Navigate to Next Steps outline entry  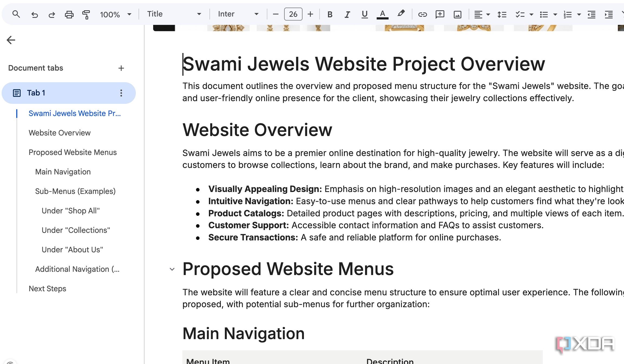47,289
